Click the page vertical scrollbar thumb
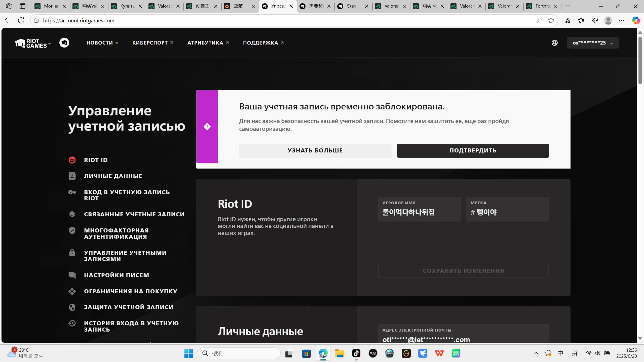This screenshot has width=644, height=362. 640,60
